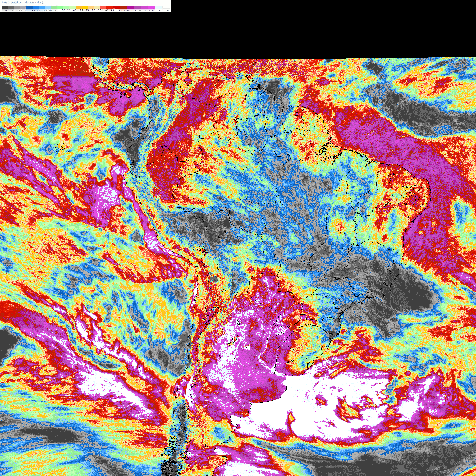Click the '11.5' legend value
476x476 pixels.
point(147,10)
